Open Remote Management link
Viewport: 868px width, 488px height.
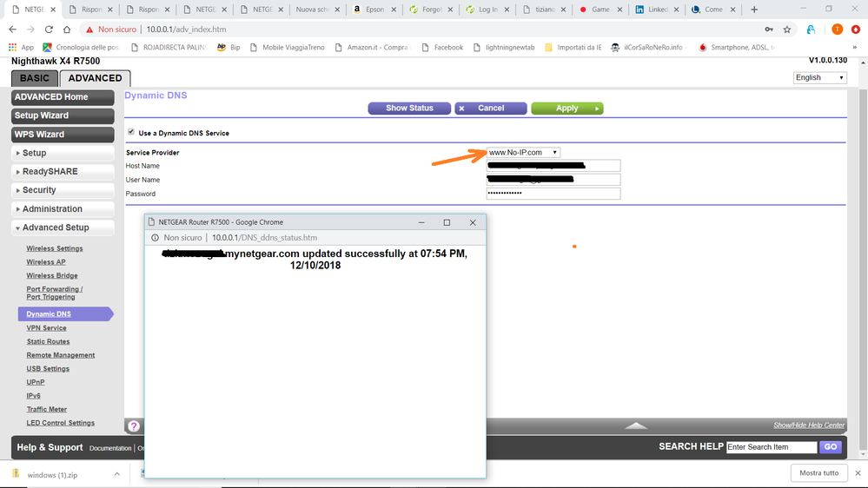click(x=60, y=355)
